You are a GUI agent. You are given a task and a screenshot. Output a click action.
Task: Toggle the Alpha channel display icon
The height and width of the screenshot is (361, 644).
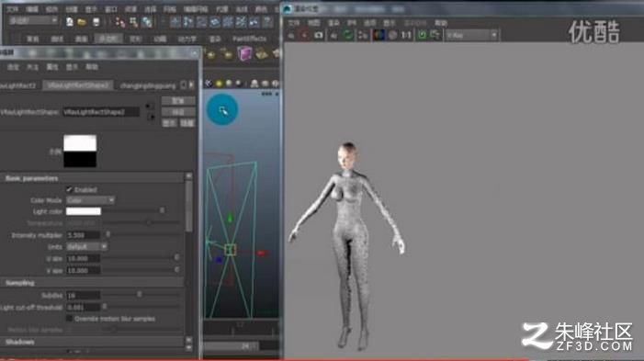coord(392,35)
